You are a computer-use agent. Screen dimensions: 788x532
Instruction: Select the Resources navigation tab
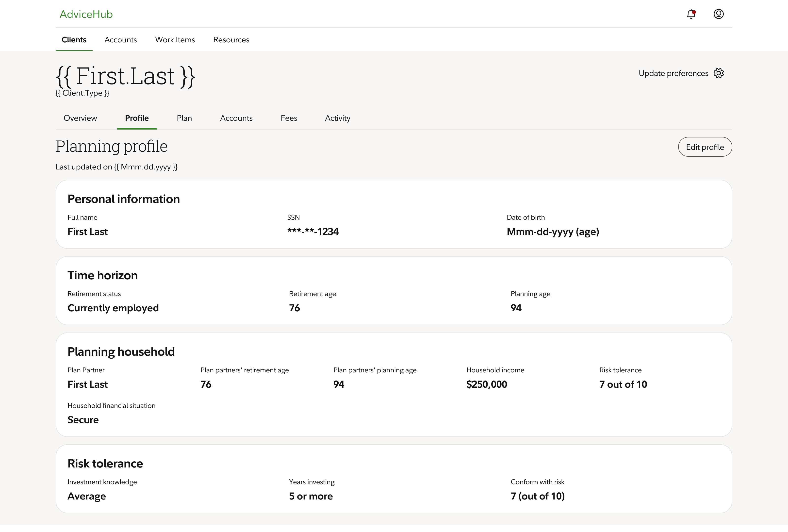tap(231, 40)
